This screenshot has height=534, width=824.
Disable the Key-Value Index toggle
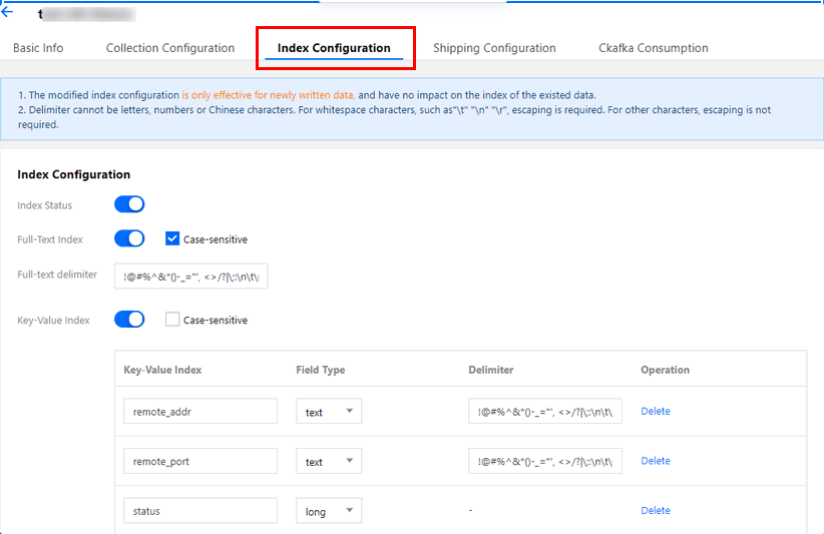click(130, 320)
